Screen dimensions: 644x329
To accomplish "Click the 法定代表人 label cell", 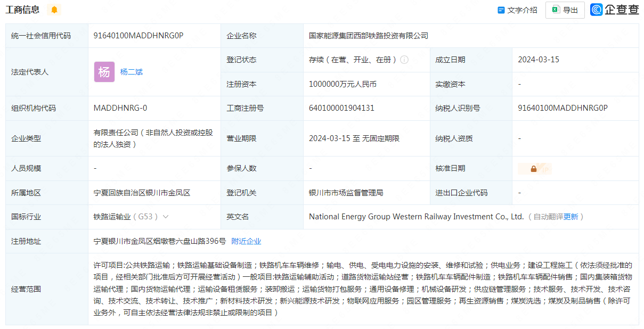I will tap(47, 72).
